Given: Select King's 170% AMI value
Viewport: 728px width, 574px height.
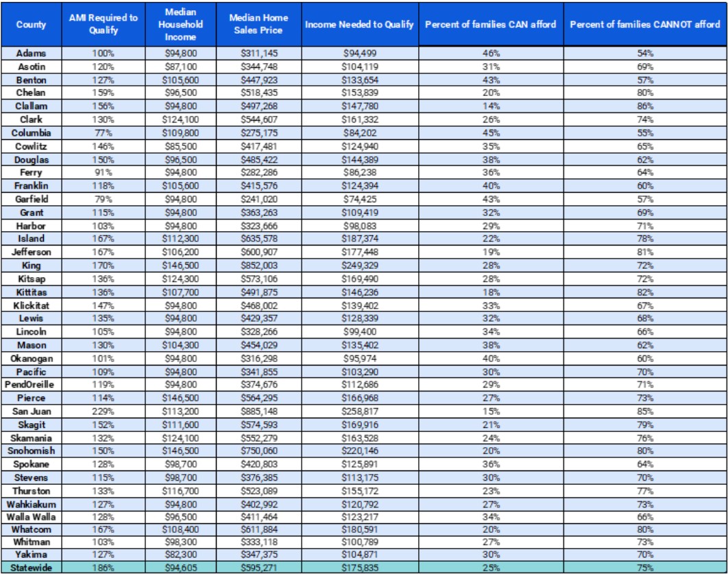Looking at the screenshot, I should [103, 265].
